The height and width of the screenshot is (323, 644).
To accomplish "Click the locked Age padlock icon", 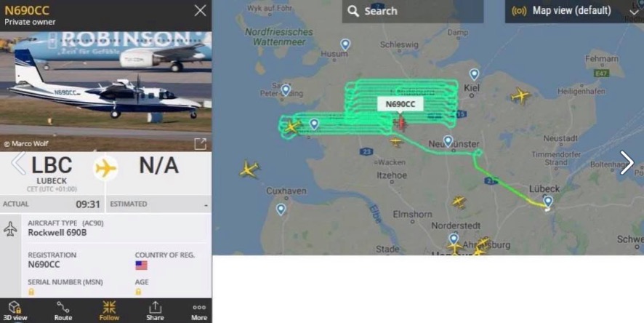I will pyautogui.click(x=138, y=292).
